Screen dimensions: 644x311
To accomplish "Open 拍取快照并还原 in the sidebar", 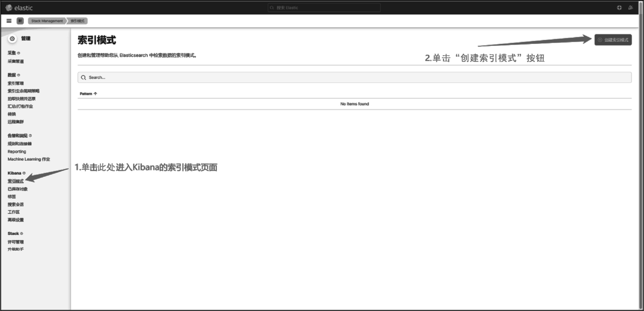I will pyautogui.click(x=22, y=99).
